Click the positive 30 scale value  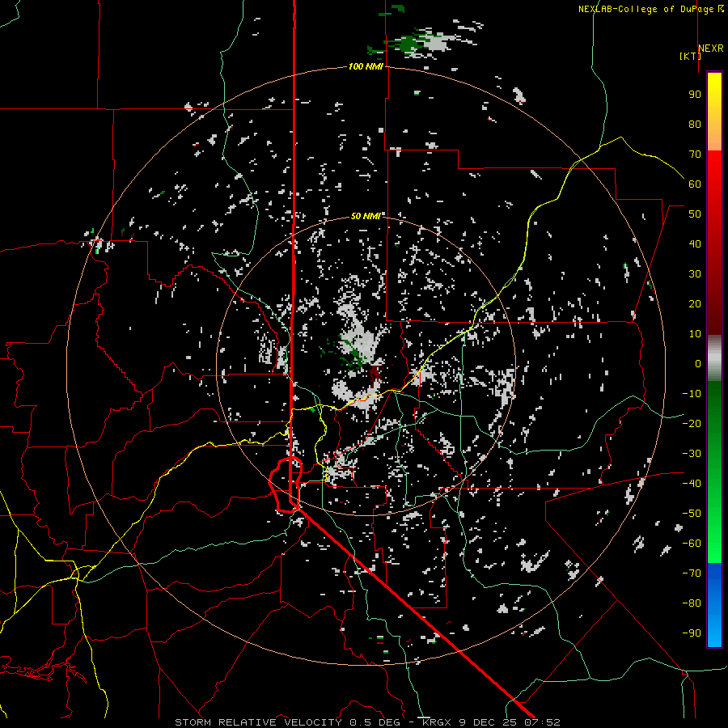click(x=695, y=274)
